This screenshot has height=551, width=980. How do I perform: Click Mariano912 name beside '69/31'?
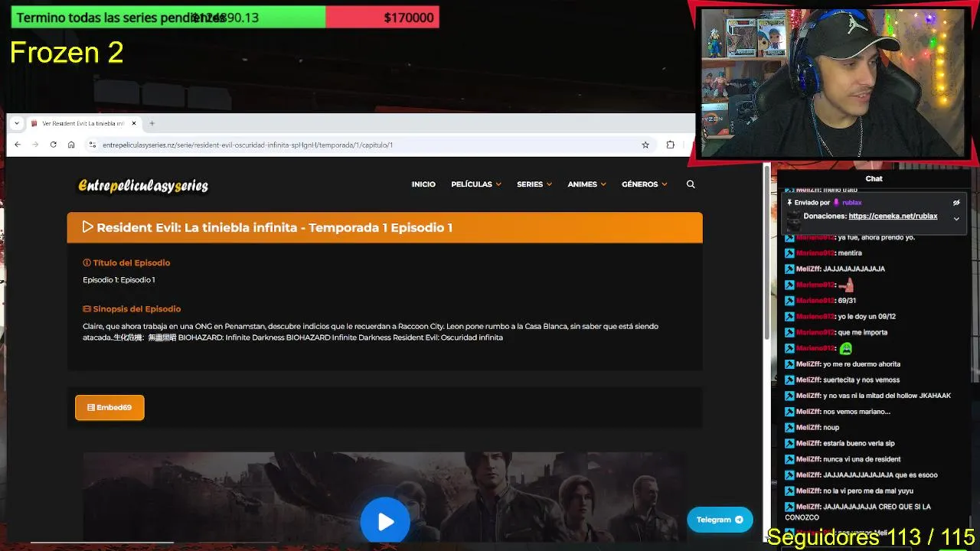tap(815, 301)
